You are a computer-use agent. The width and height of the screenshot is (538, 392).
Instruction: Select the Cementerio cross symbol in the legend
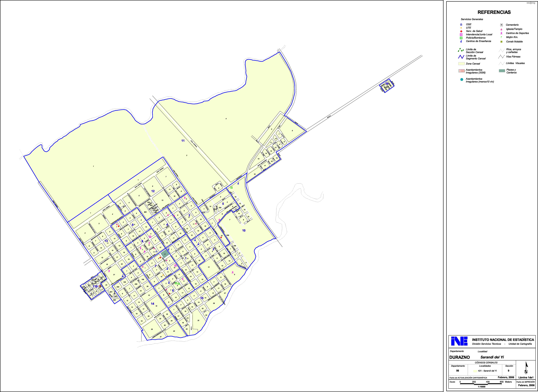501,25
